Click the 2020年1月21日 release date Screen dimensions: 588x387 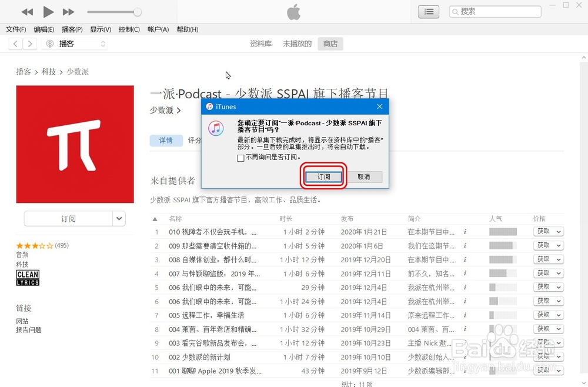click(364, 232)
